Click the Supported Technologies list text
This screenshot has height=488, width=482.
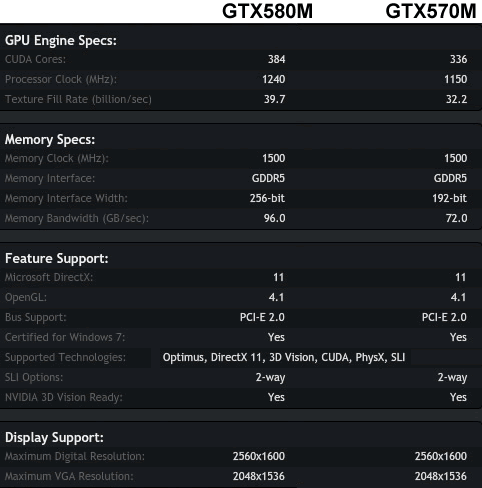[x=284, y=357]
